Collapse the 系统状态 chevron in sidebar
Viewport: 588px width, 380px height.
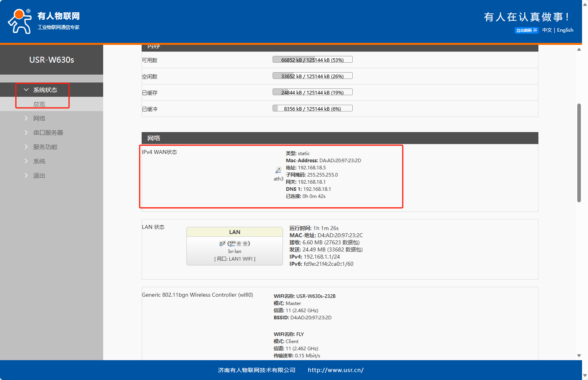point(26,90)
